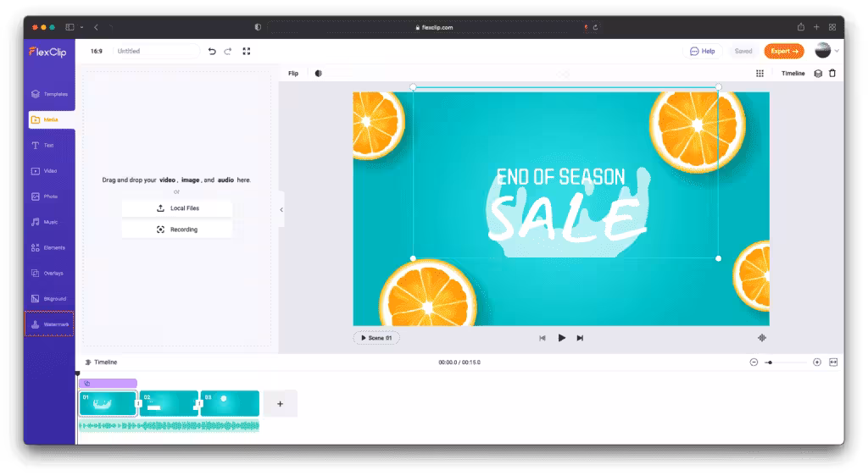Select the purple overlay track clip
The width and height of the screenshot is (868, 476).
pyautogui.click(x=108, y=383)
